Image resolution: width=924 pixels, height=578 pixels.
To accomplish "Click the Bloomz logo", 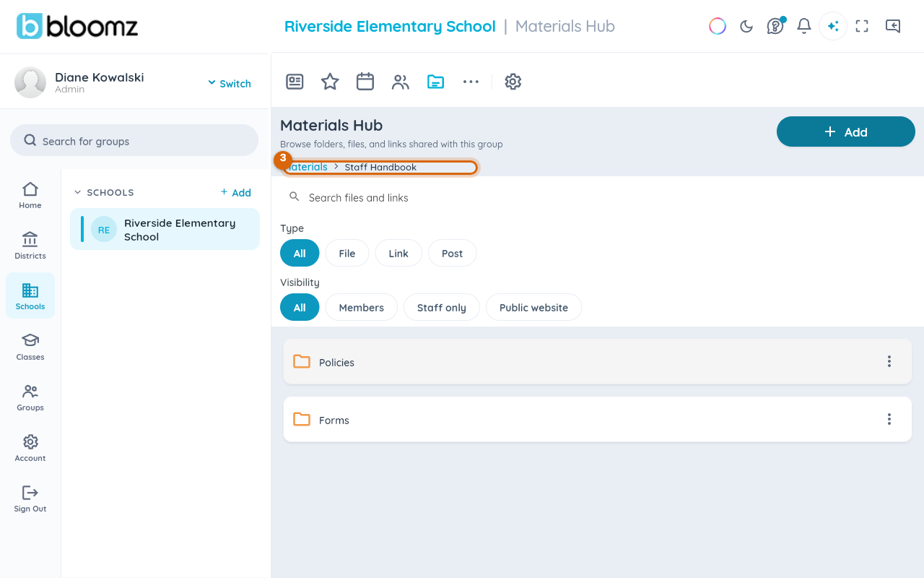I will click(77, 27).
